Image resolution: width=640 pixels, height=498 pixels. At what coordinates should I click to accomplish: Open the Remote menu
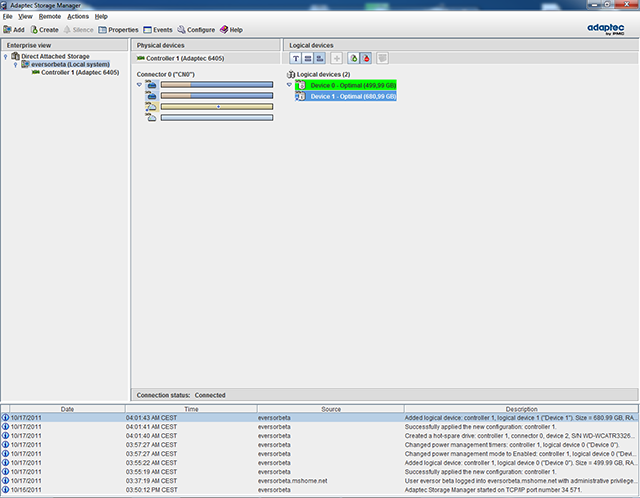coord(50,16)
